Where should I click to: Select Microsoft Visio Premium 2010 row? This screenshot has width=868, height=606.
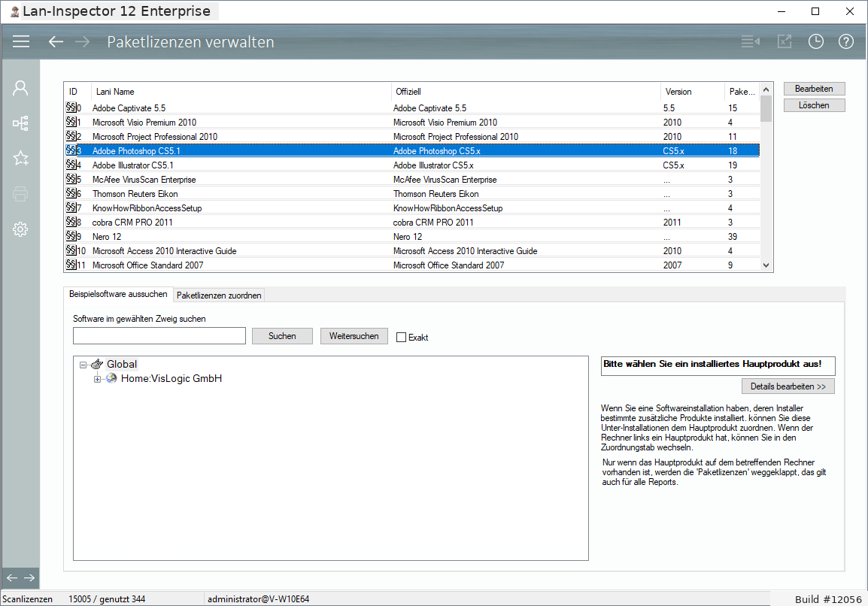pyautogui.click(x=412, y=123)
